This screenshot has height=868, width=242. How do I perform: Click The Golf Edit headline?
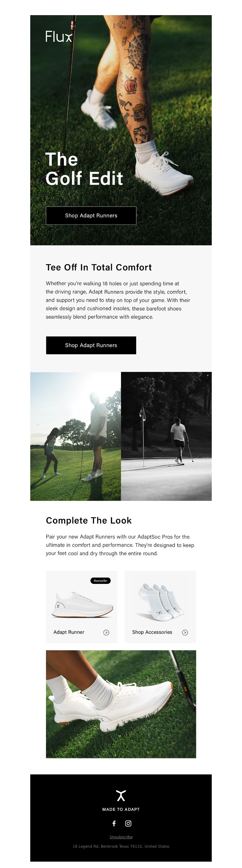click(84, 169)
